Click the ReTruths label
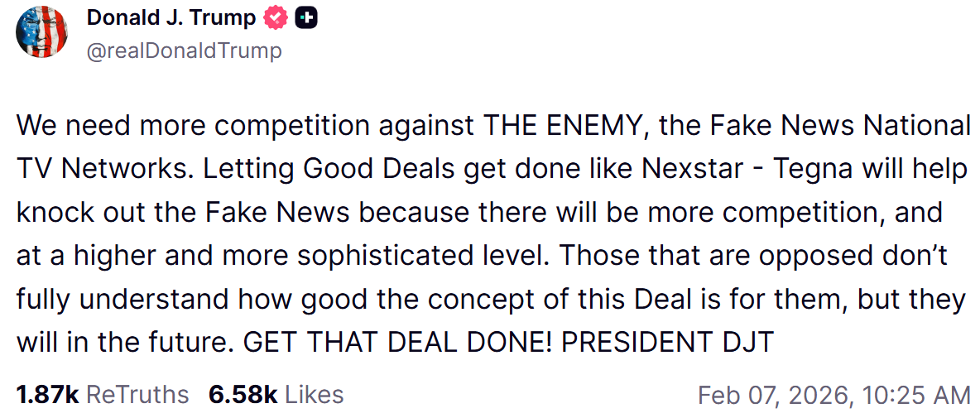 coord(137,395)
